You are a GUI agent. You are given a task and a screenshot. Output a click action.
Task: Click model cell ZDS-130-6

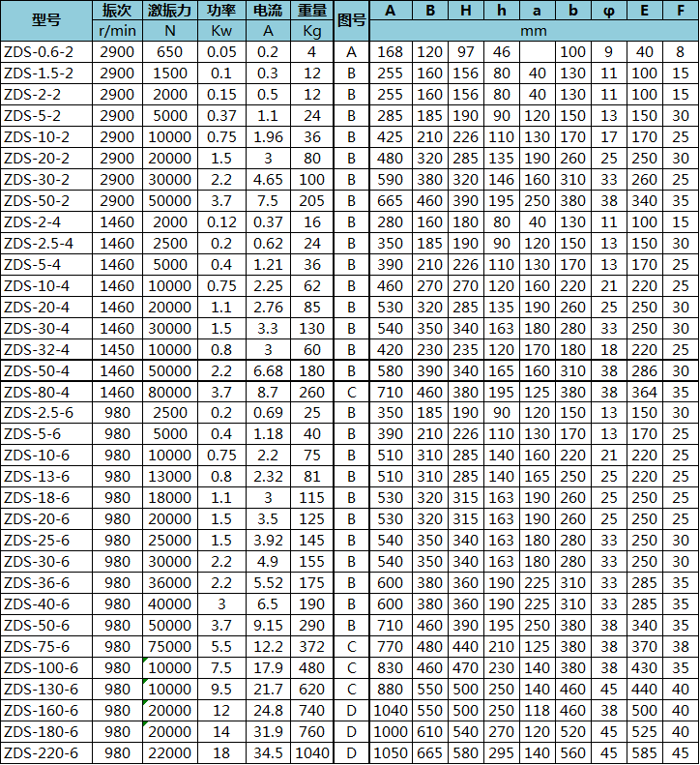coord(46,690)
